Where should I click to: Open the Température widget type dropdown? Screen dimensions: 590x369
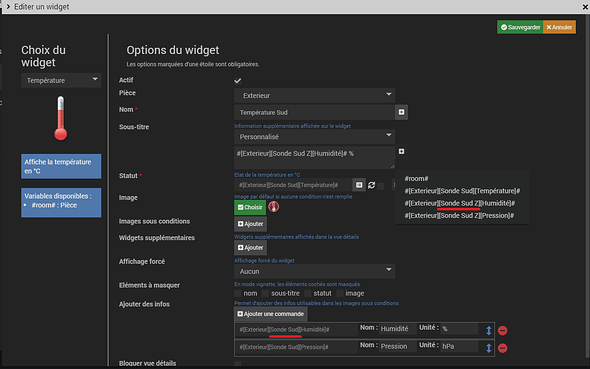click(61, 80)
